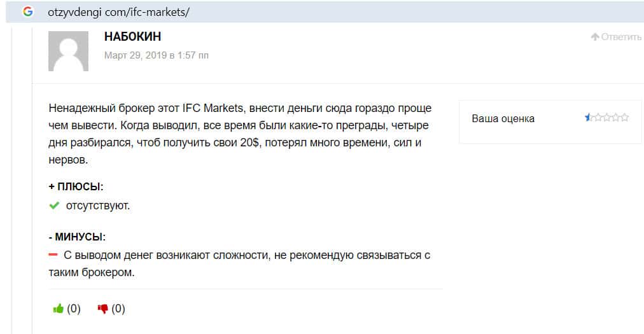Click the red minus icon under МИНУСЫ
This screenshot has height=334, width=644.
click(53, 255)
